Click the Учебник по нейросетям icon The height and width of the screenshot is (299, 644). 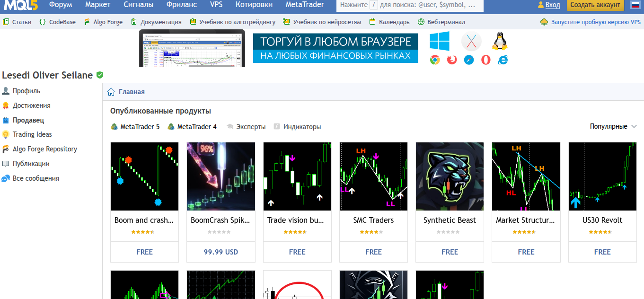pyautogui.click(x=286, y=22)
